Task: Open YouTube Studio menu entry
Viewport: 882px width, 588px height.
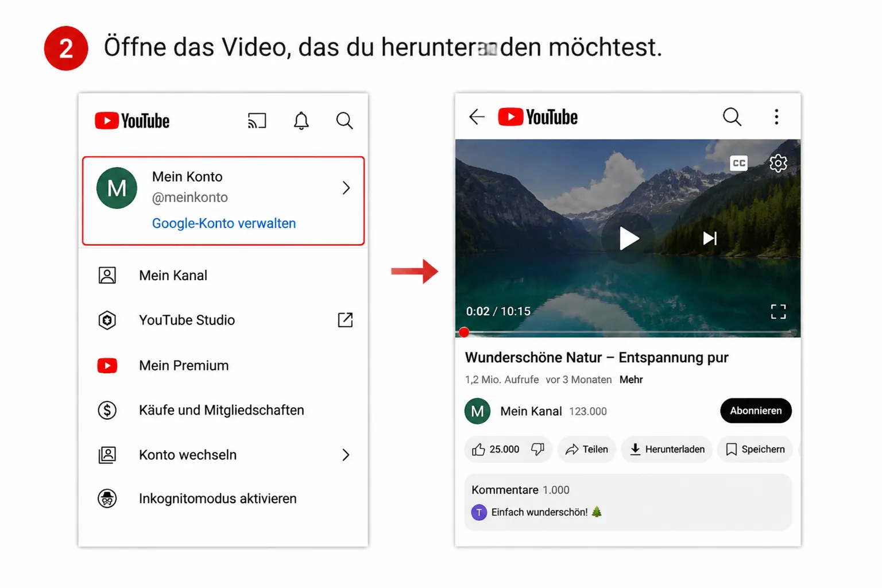Action: tap(223, 320)
